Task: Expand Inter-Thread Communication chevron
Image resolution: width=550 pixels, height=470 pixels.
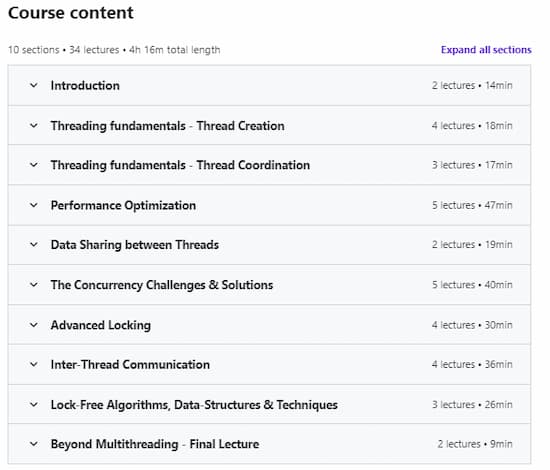Action: tap(34, 364)
